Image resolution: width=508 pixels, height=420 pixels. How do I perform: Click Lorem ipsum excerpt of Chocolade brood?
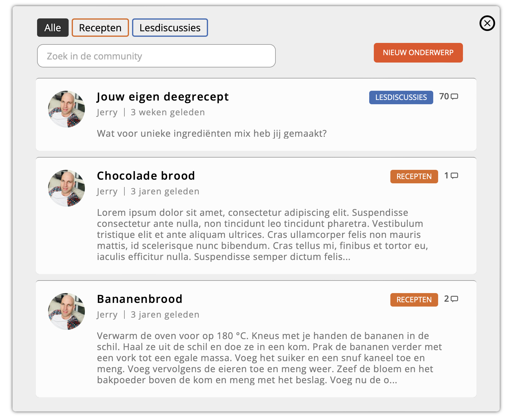[x=263, y=235]
